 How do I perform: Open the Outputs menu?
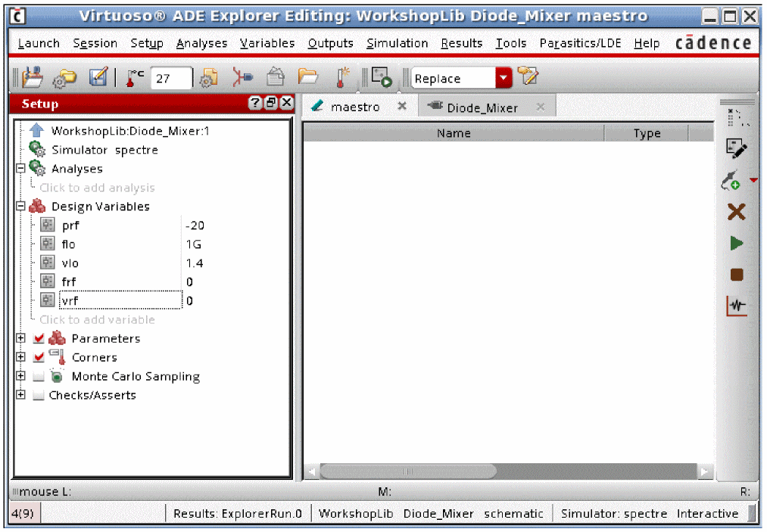coord(330,43)
